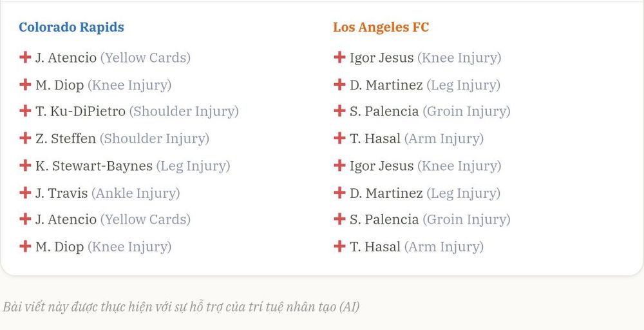Tap the red cross icon before K. Stewart-Baynes

pyautogui.click(x=25, y=166)
